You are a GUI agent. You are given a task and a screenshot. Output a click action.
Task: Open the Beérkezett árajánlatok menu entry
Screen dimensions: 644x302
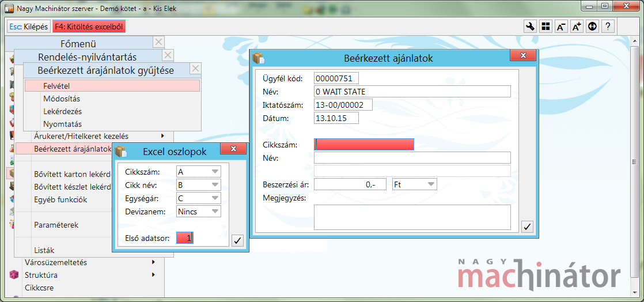click(64, 148)
